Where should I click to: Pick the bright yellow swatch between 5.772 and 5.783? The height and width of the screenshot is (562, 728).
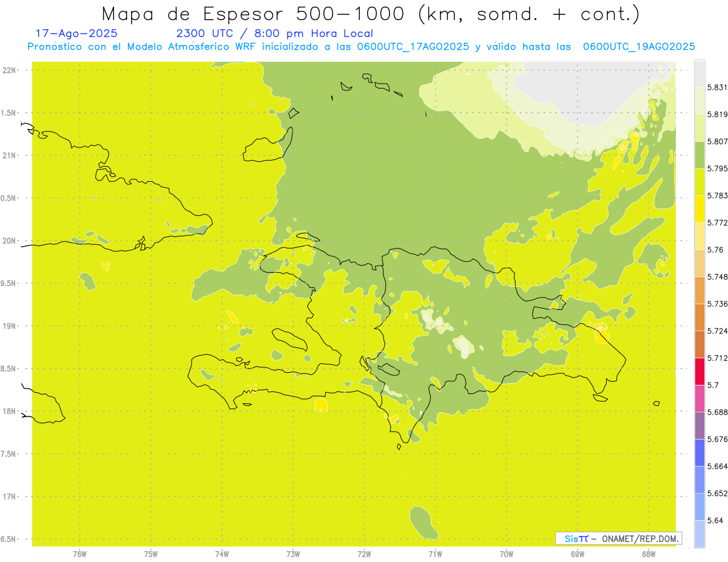coord(699,209)
